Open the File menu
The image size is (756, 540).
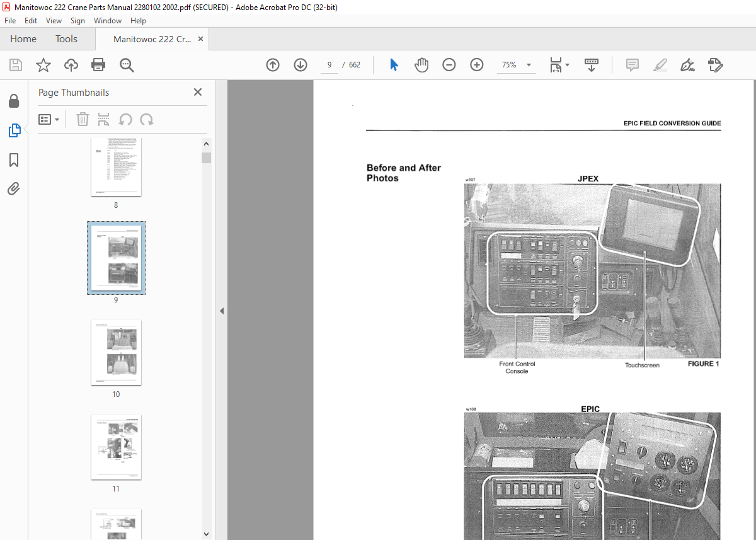10,21
